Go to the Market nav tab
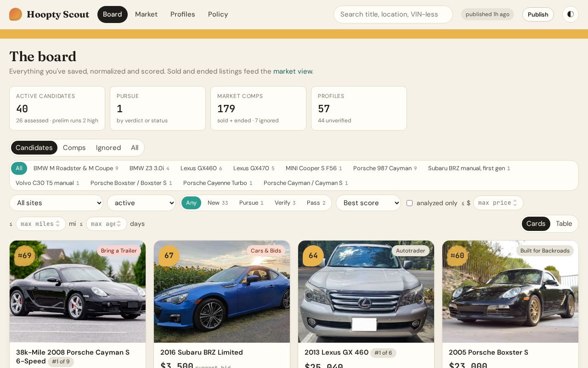Image resolution: width=588 pixels, height=368 pixels. [x=146, y=14]
